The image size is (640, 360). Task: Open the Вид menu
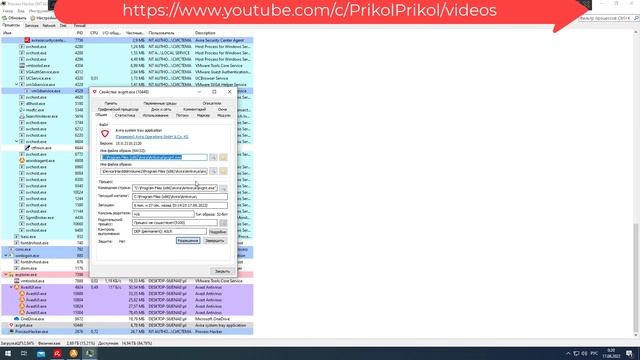pyautogui.click(x=21, y=11)
